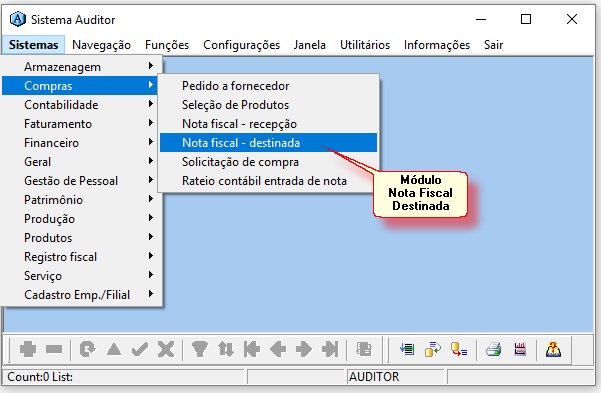Image resolution: width=601 pixels, height=393 pixels.
Task: Click the filter funnel toolbar icon
Action: [200, 349]
